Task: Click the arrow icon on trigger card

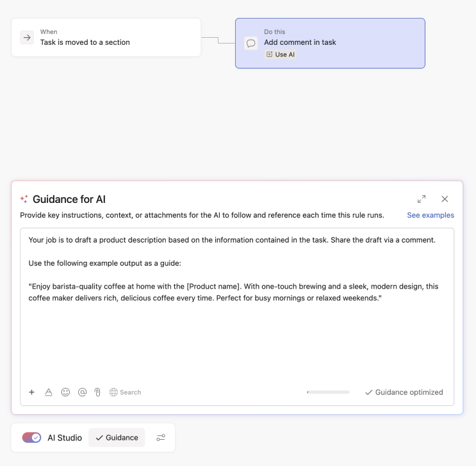Action: [x=27, y=38]
